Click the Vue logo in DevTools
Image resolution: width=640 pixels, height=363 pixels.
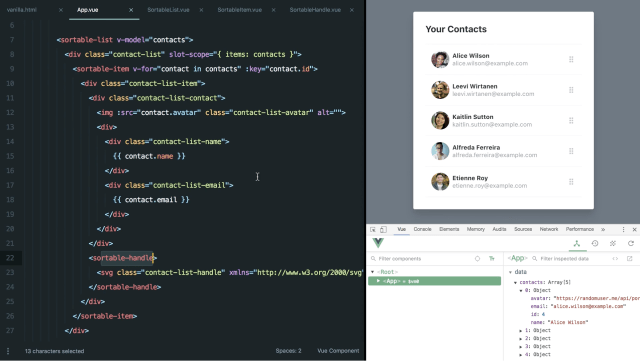tap(378, 243)
